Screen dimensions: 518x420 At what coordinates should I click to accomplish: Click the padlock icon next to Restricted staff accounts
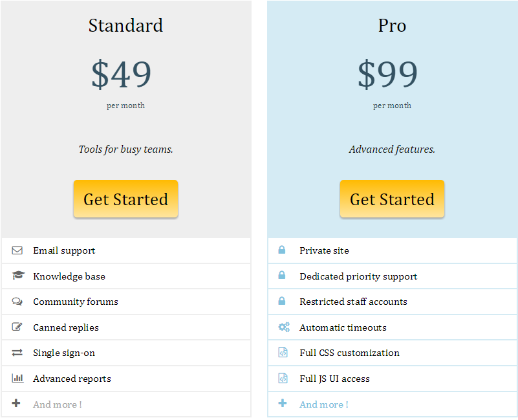coord(282,301)
